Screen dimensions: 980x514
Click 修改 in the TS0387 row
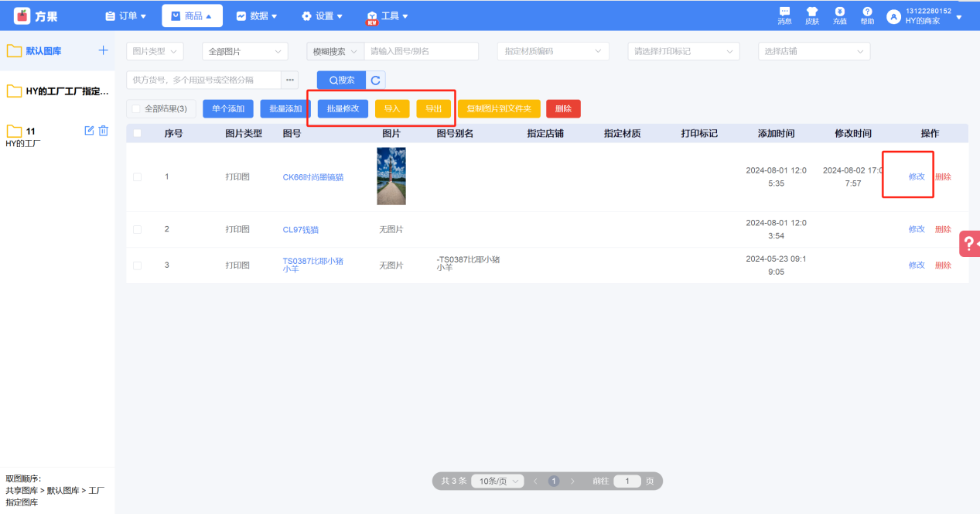coord(917,266)
